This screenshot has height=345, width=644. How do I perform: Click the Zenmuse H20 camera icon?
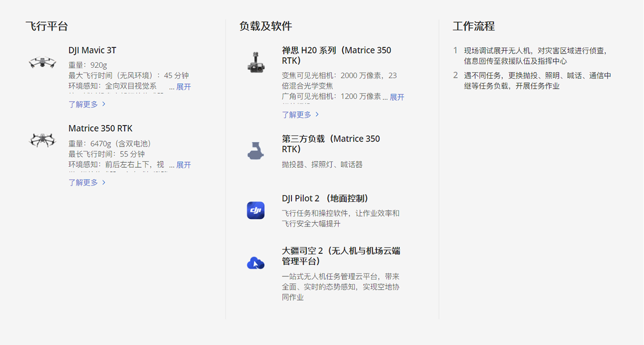[x=256, y=62]
